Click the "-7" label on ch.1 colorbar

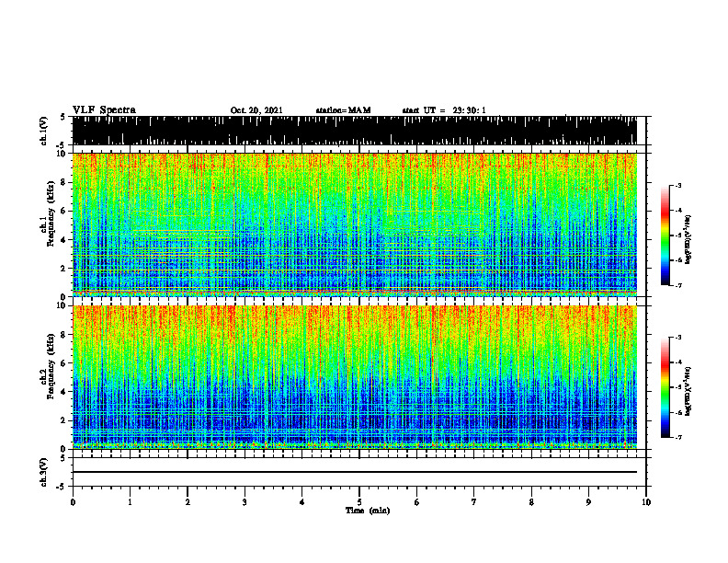tap(678, 285)
